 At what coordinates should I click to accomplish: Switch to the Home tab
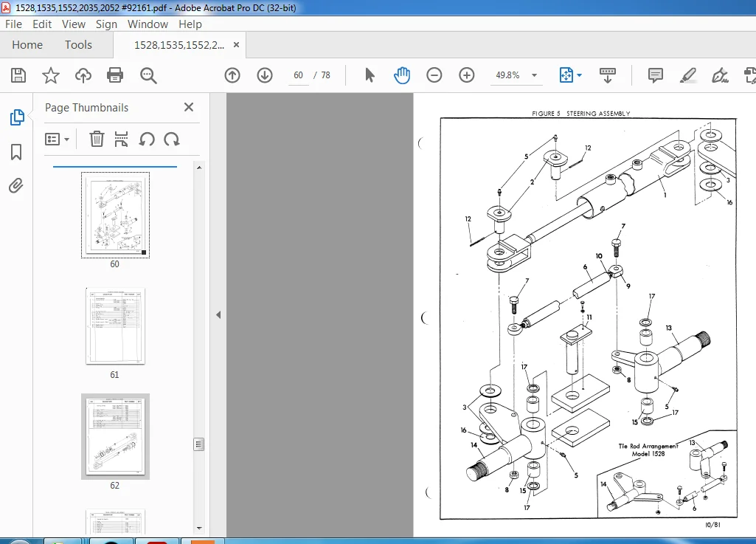[27, 45]
